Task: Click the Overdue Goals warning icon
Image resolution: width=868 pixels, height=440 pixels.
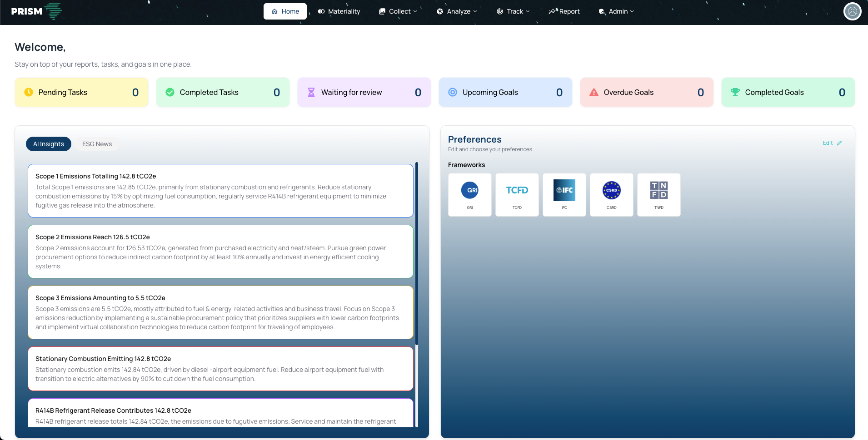Action: click(x=594, y=93)
